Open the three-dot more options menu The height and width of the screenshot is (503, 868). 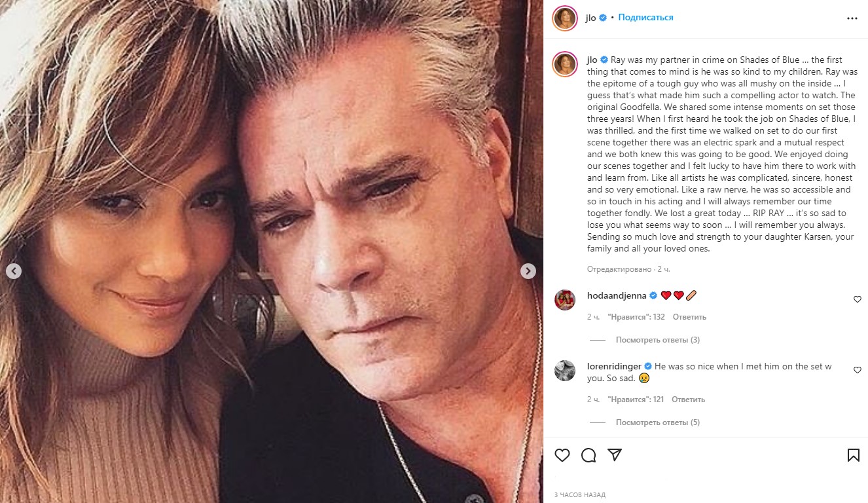(852, 18)
